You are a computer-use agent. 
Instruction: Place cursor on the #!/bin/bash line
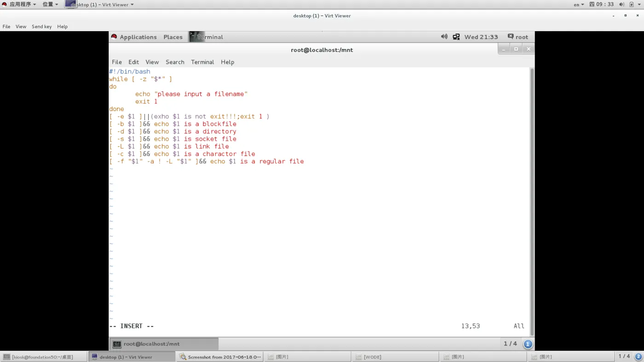point(130,72)
